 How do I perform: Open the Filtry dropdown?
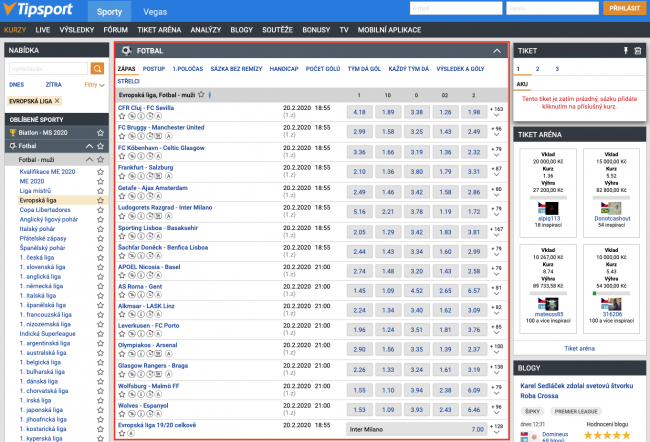click(94, 85)
